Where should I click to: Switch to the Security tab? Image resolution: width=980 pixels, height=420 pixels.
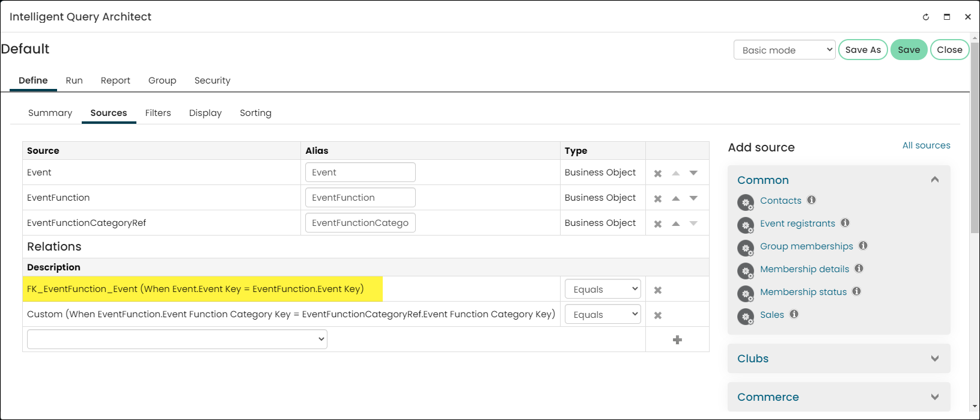[x=212, y=81]
